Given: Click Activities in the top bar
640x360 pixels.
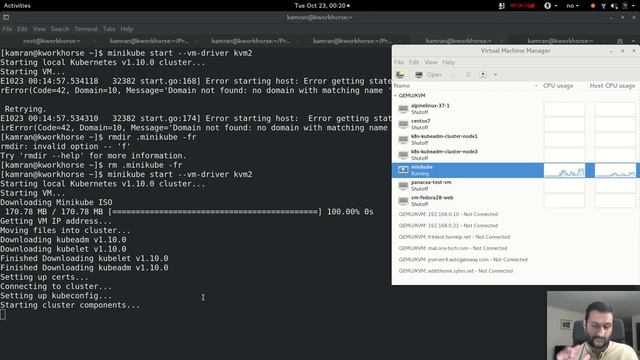Looking at the screenshot, I should pyautogui.click(x=17, y=6).
